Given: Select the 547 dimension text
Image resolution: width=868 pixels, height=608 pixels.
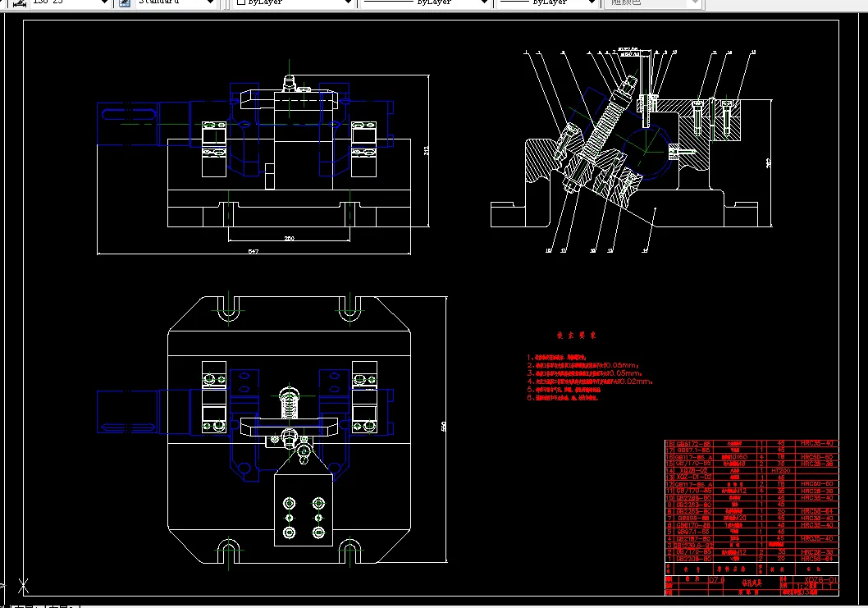Looking at the screenshot, I should pos(253,251).
